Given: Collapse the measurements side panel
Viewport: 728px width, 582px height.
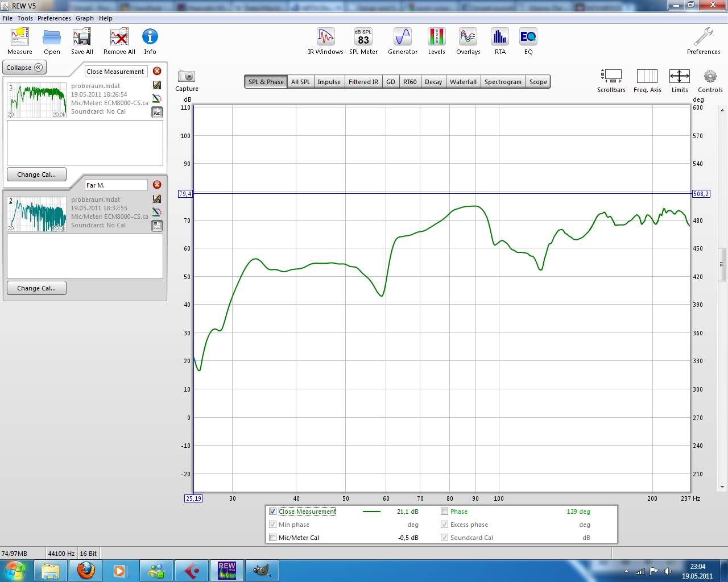Looking at the screenshot, I should (24, 68).
